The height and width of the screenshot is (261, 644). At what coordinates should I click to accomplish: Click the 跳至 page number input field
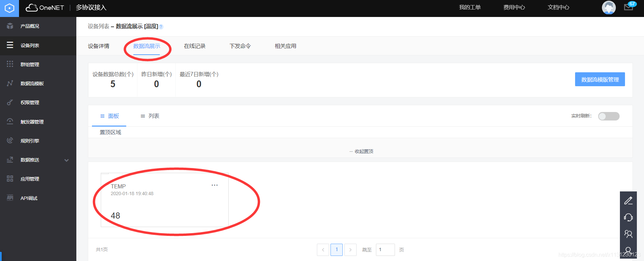coord(385,250)
